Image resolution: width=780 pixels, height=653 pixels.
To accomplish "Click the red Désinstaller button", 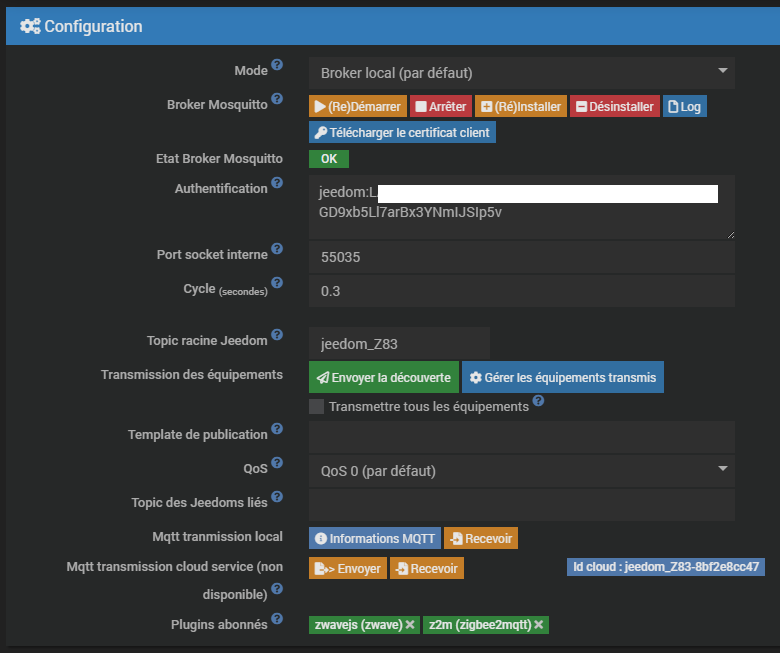I will point(615,106).
